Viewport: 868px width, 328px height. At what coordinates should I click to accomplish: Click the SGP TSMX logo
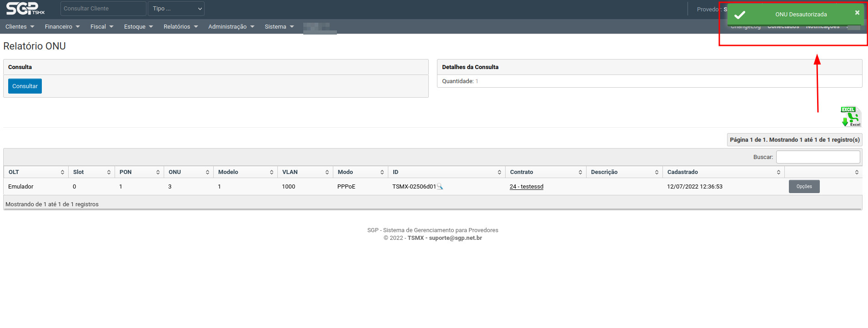(x=25, y=9)
